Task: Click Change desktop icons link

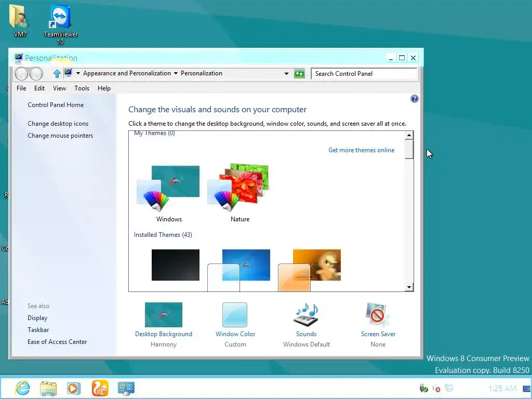Action: 58,124
